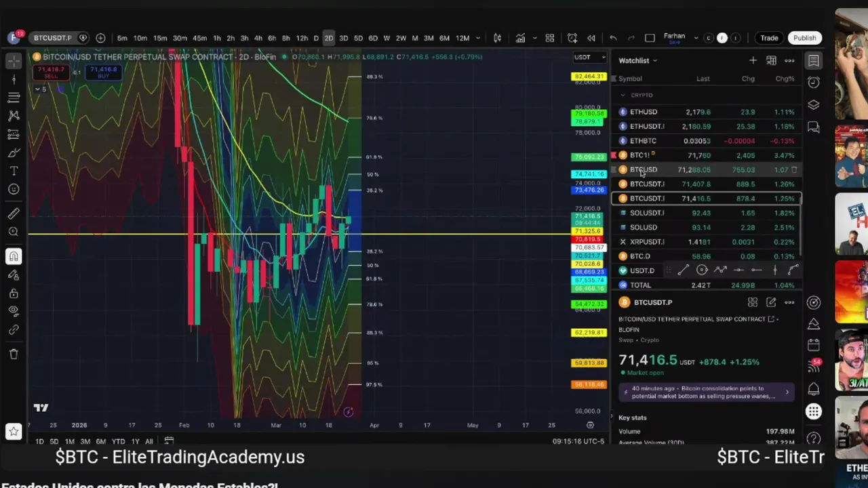Create an alert from top toolbar
This screenshot has width=868, height=488.
click(x=572, y=38)
